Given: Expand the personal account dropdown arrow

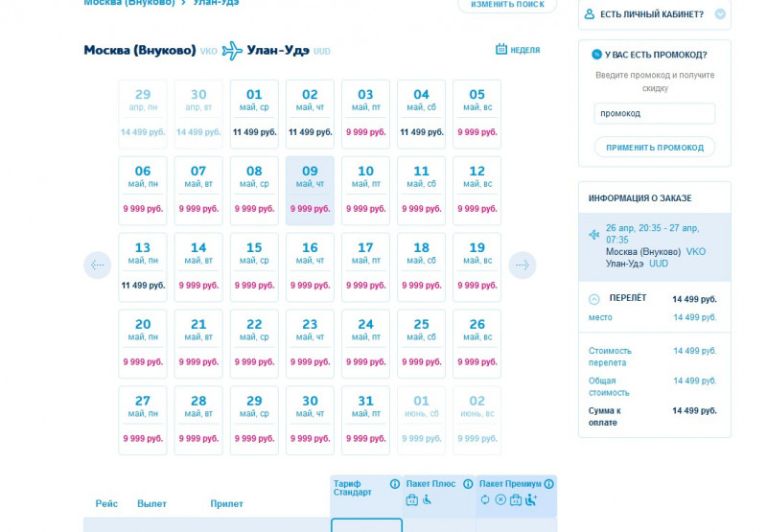Looking at the screenshot, I should pyautogui.click(x=720, y=13).
